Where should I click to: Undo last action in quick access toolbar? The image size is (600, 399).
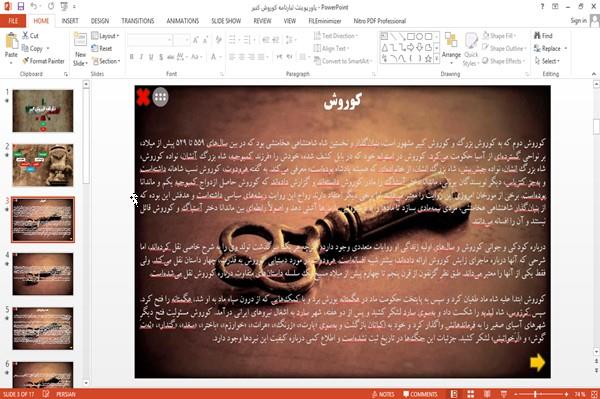click(x=34, y=7)
